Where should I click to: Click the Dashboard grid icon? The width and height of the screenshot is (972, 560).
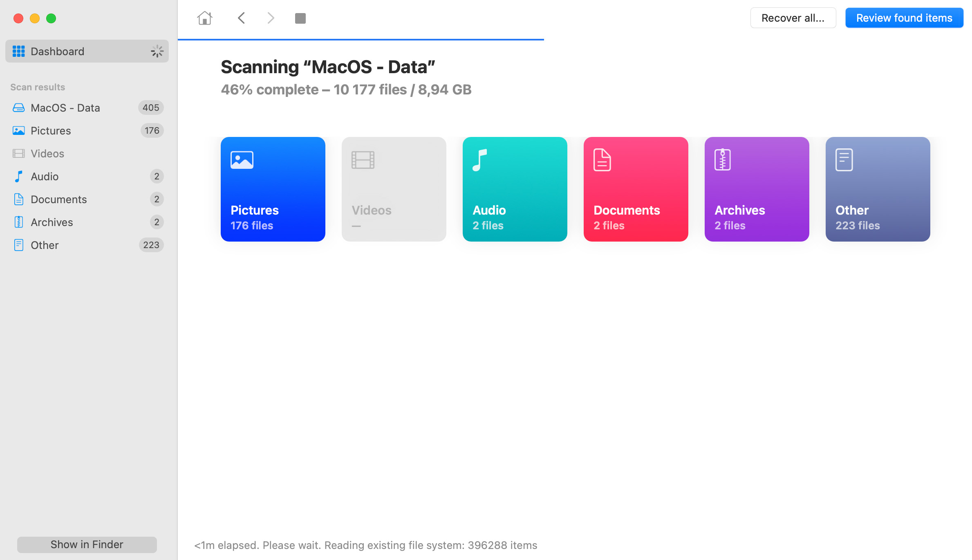(19, 51)
